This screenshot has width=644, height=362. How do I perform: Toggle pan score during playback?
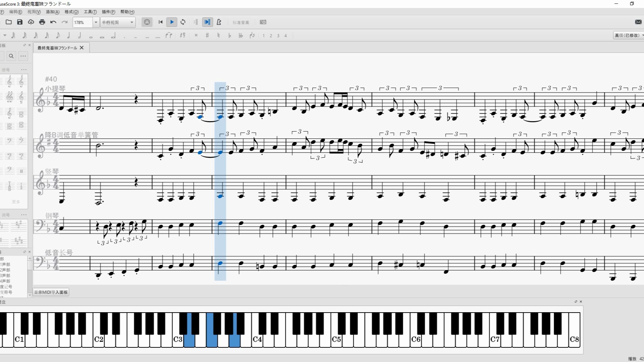207,22
